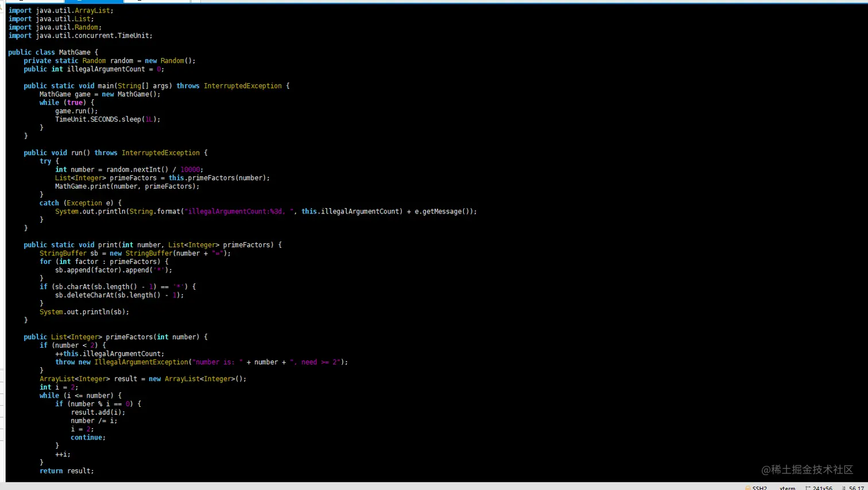Click the 'public static void print' signature
Screen dimensions: 868x490
(153, 245)
